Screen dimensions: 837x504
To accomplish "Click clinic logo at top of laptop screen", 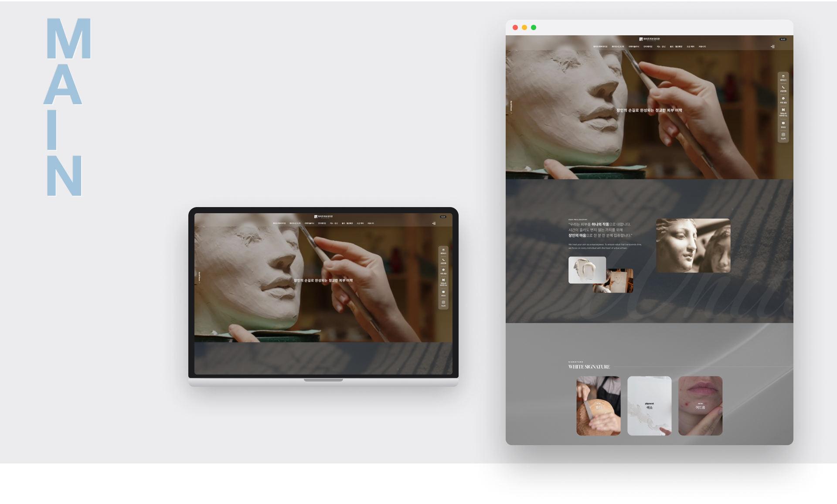I will point(323,216).
